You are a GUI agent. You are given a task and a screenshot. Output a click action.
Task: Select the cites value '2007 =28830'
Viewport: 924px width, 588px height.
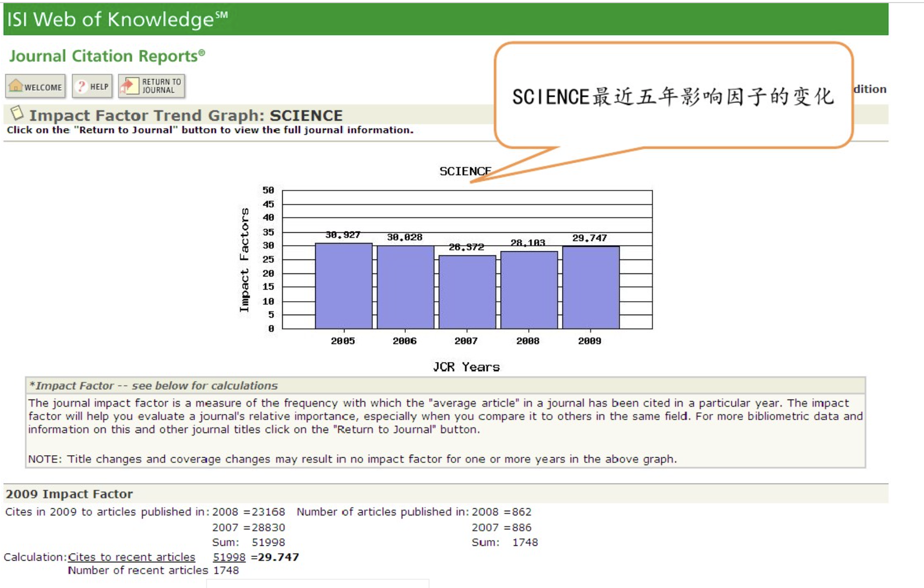[x=249, y=527]
